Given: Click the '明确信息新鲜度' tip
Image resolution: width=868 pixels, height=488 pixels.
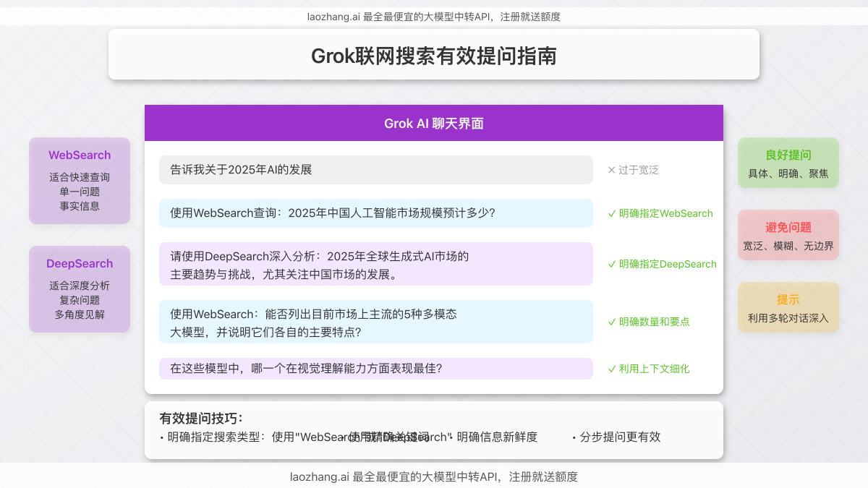Looking at the screenshot, I should [x=494, y=437].
